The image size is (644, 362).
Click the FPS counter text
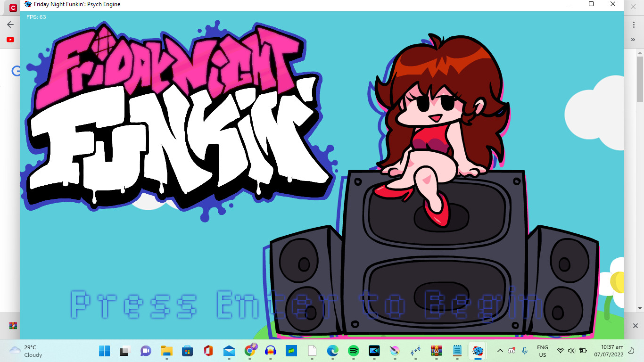tap(36, 17)
